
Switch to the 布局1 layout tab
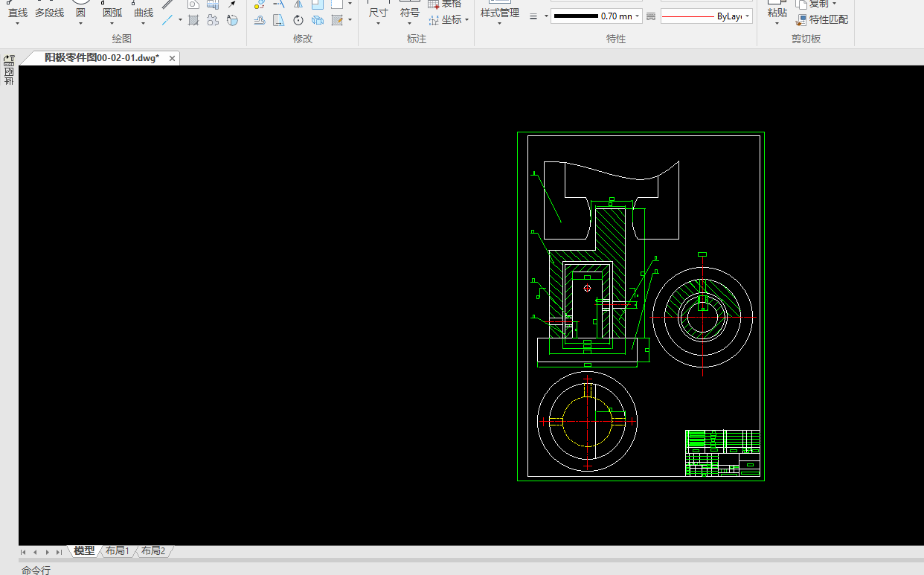[x=117, y=551]
